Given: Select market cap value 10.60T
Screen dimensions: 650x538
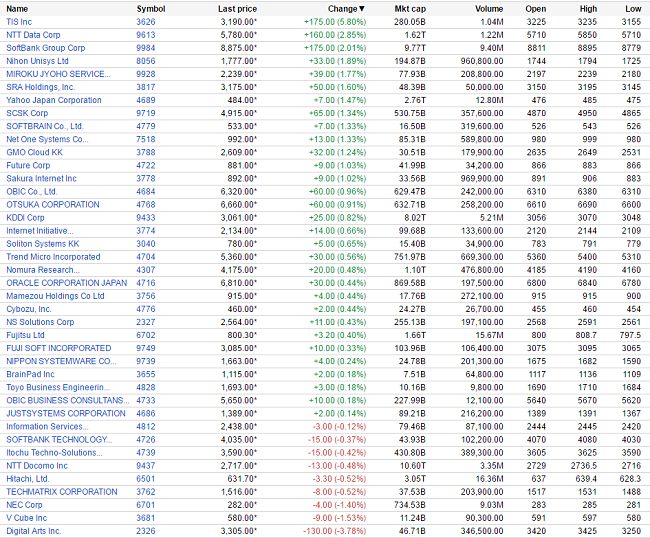Looking at the screenshot, I should pos(413,466).
